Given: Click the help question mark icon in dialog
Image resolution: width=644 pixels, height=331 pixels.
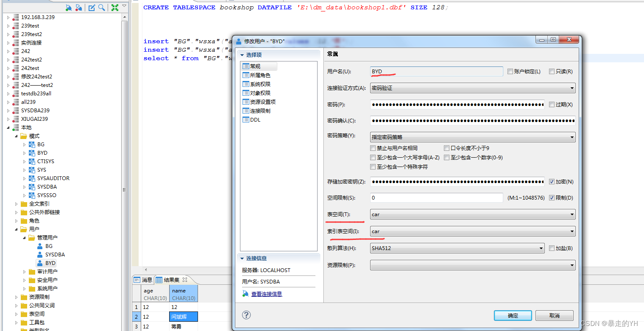Looking at the screenshot, I should [246, 315].
